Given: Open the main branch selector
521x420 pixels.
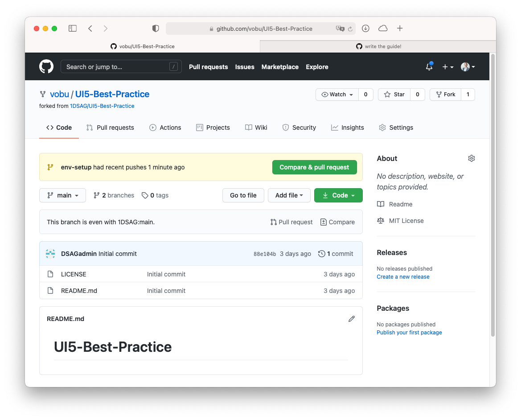Looking at the screenshot, I should 62,195.
